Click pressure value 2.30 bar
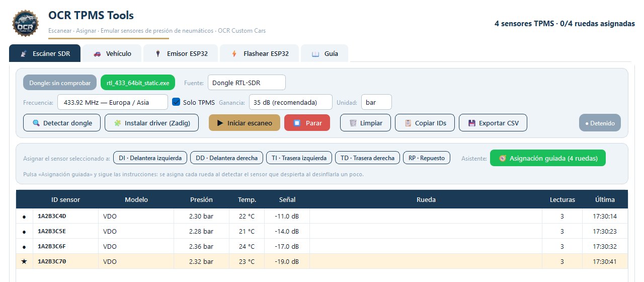Screen dimensions: 644x282 point(201,217)
